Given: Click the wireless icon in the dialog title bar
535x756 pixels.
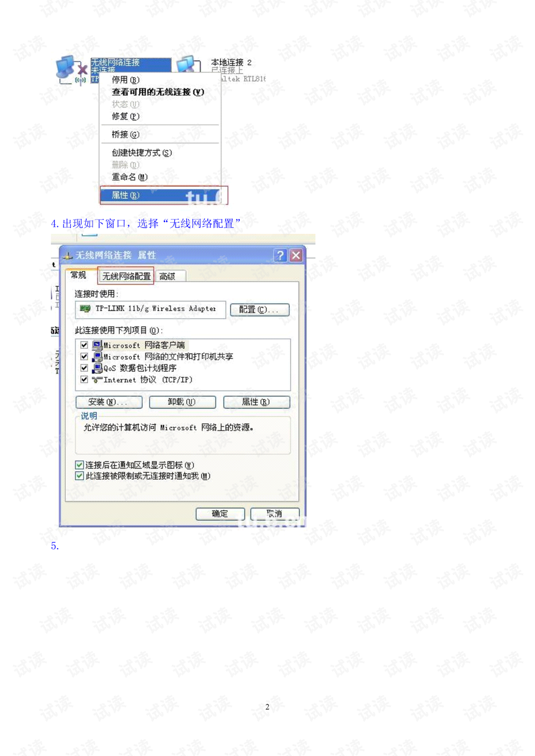Looking at the screenshot, I should click(x=68, y=256).
